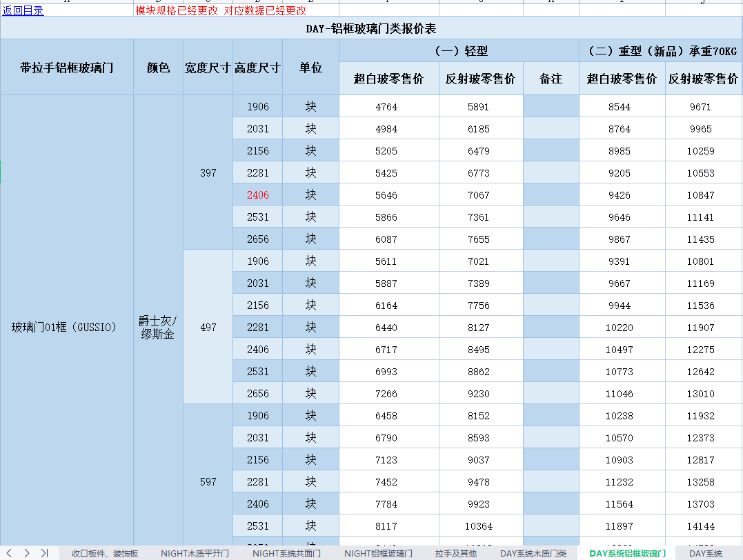Select the（二）重型（新品）承重70KG header
743x560 pixels.
pos(661,51)
